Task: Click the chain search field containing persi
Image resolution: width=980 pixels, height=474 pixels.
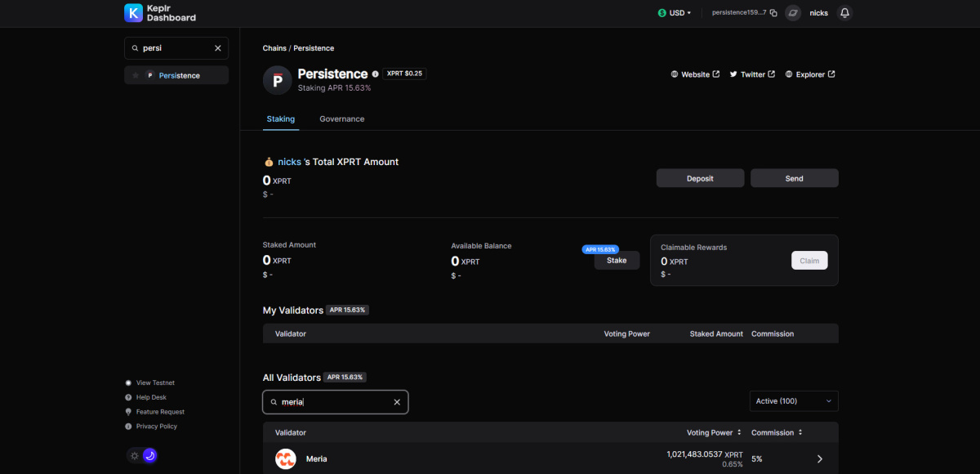Action: pyautogui.click(x=176, y=48)
